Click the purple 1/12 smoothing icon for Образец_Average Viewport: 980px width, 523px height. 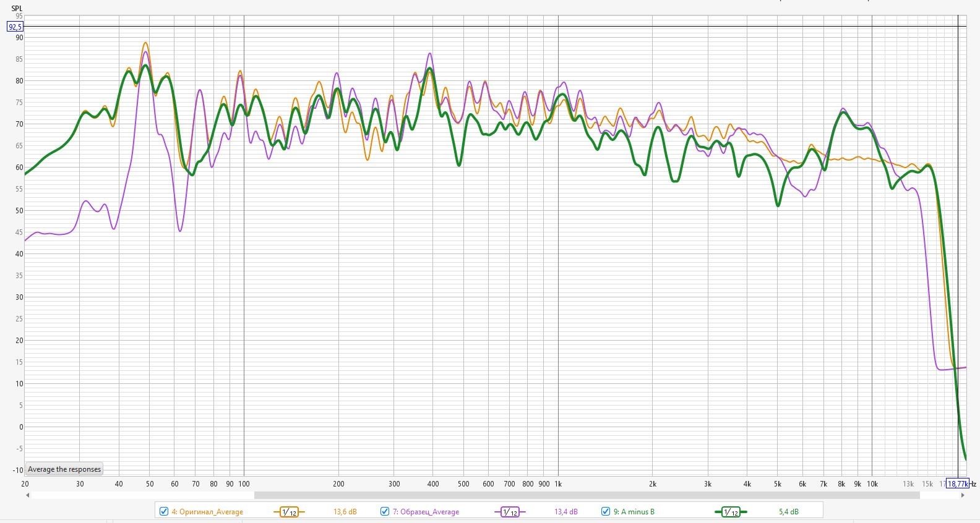[x=509, y=512]
